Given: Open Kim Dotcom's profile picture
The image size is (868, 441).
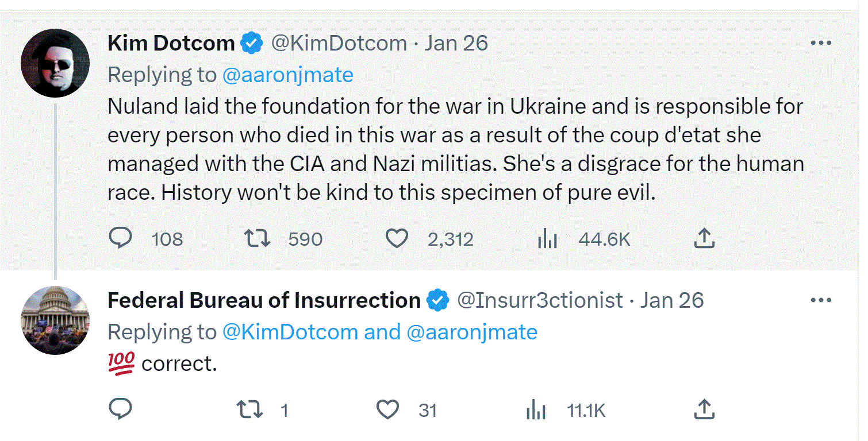Looking at the screenshot, I should 55,63.
